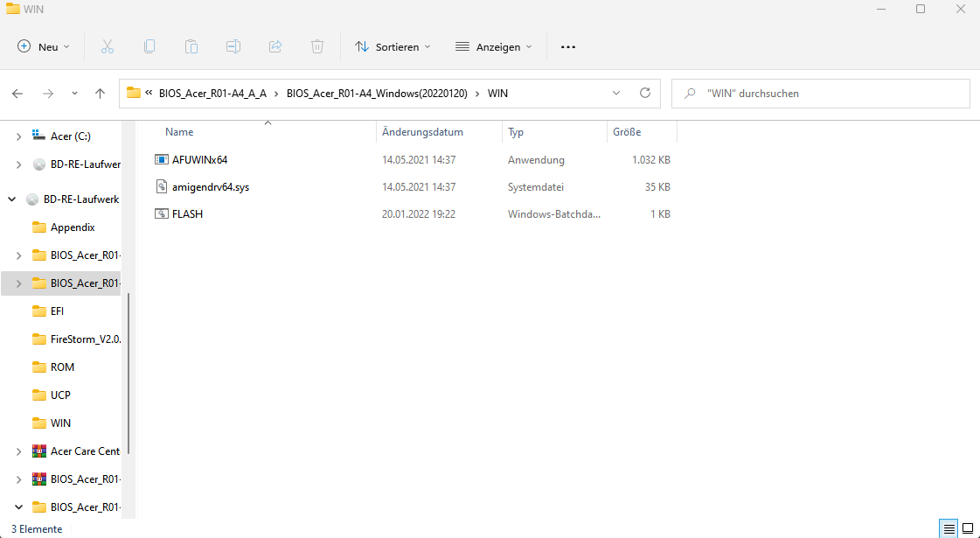Refresh the WIN folder view
The image size is (980, 538).
click(x=645, y=94)
